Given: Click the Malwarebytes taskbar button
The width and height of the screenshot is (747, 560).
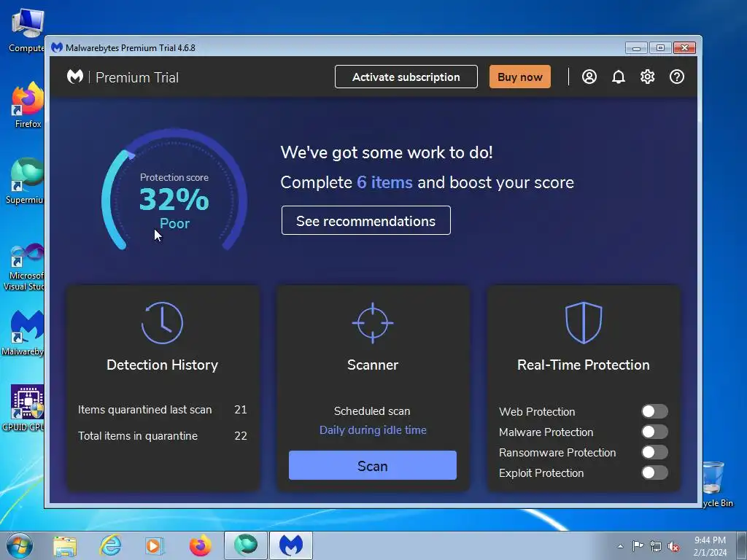Looking at the screenshot, I should pyautogui.click(x=291, y=545).
